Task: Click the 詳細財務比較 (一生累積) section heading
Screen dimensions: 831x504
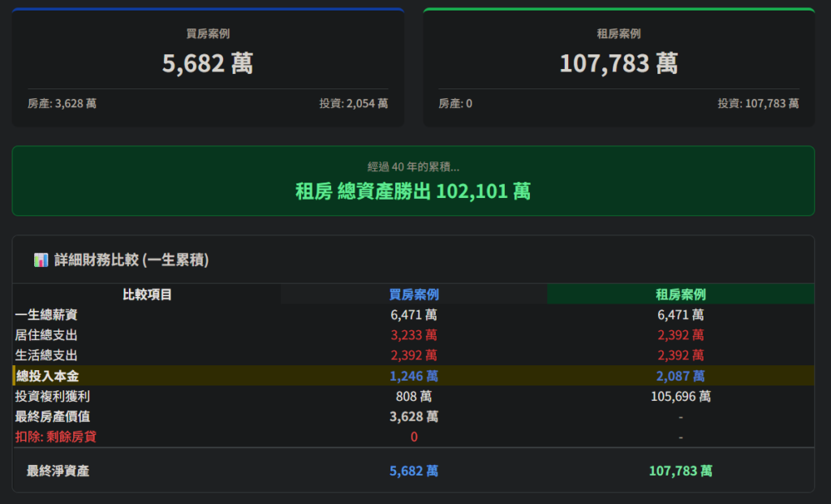Action: pos(131,260)
